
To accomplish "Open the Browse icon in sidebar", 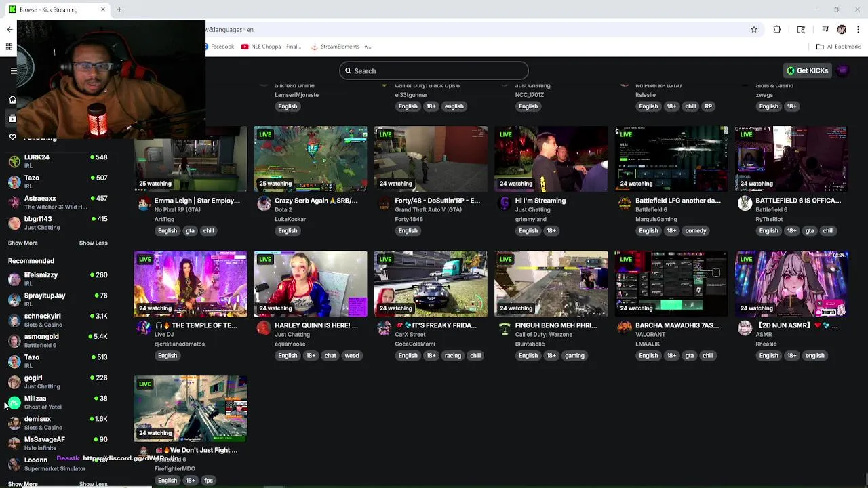I will pyautogui.click(x=12, y=119).
